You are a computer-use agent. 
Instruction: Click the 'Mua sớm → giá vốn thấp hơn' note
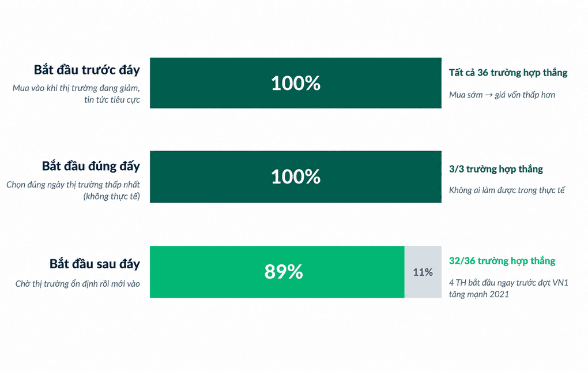tap(502, 95)
